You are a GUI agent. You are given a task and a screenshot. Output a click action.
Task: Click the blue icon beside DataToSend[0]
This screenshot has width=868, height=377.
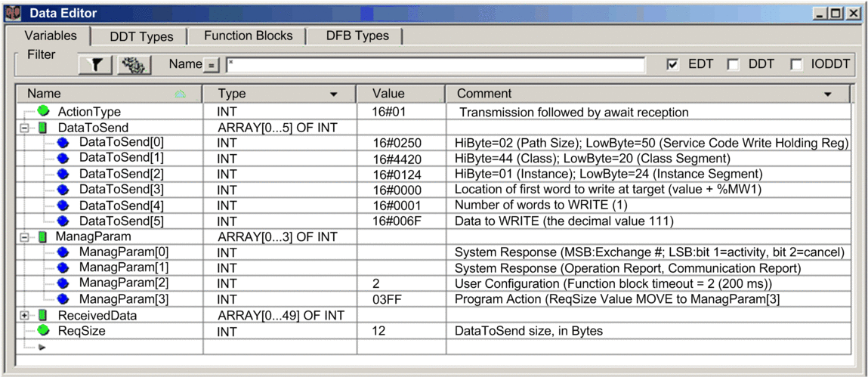(x=63, y=143)
